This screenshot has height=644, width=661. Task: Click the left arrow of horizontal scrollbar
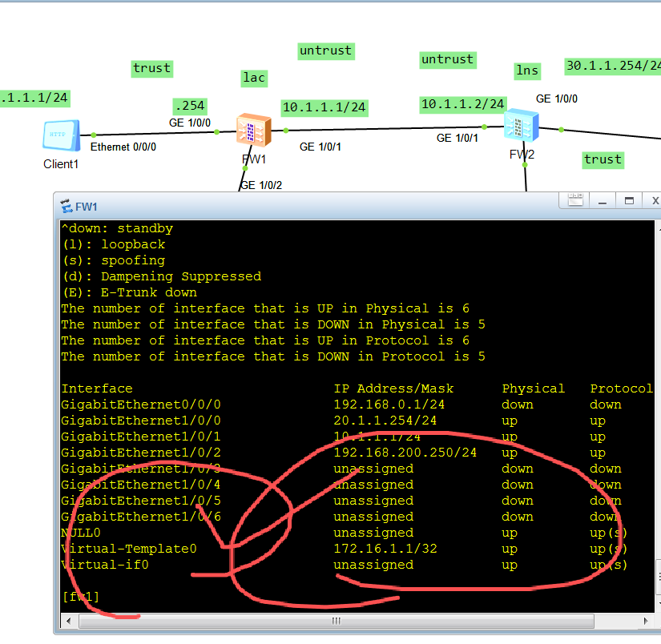[x=69, y=621]
